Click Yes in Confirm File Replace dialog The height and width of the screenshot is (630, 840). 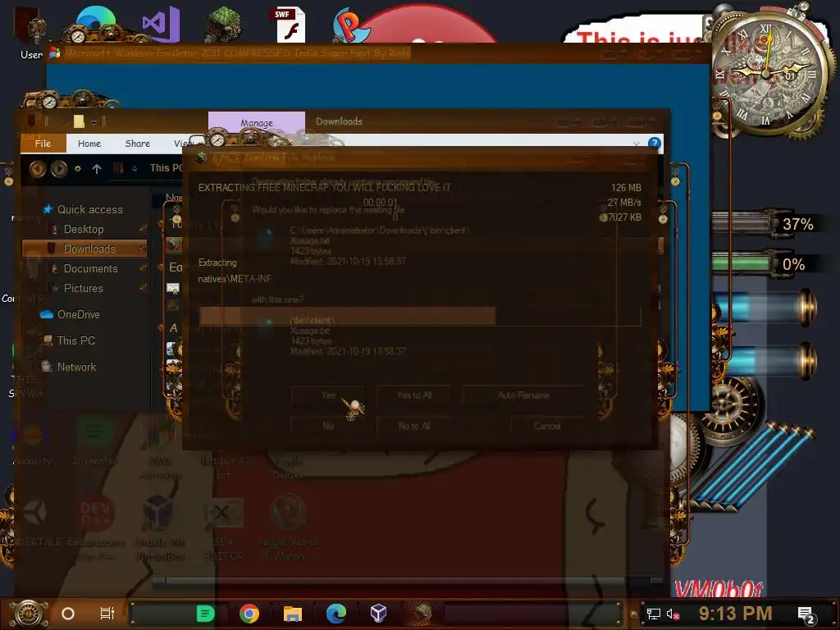(x=328, y=395)
